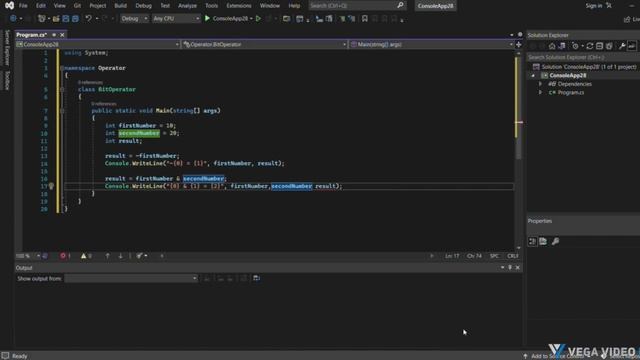Open the ConsoleApp28 project navigation dropdown

(98, 44)
